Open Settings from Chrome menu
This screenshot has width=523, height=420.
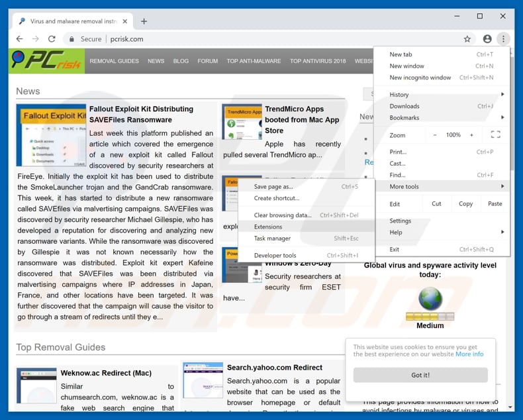(401, 221)
